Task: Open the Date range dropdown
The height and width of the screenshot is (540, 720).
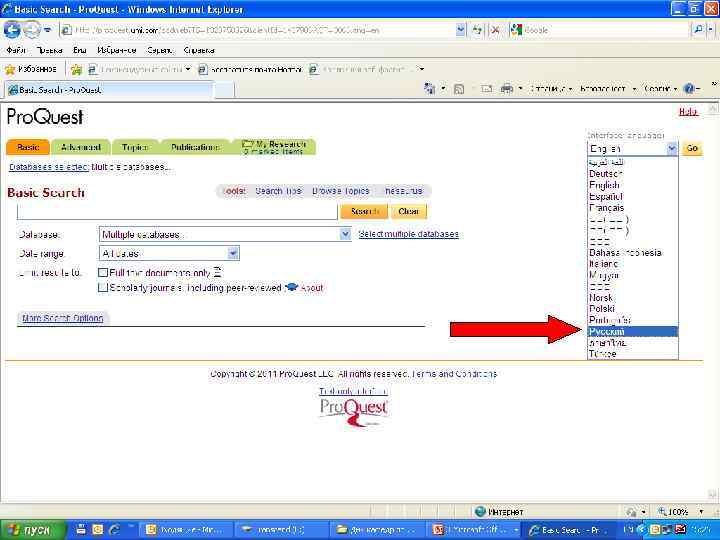Action: [169, 253]
